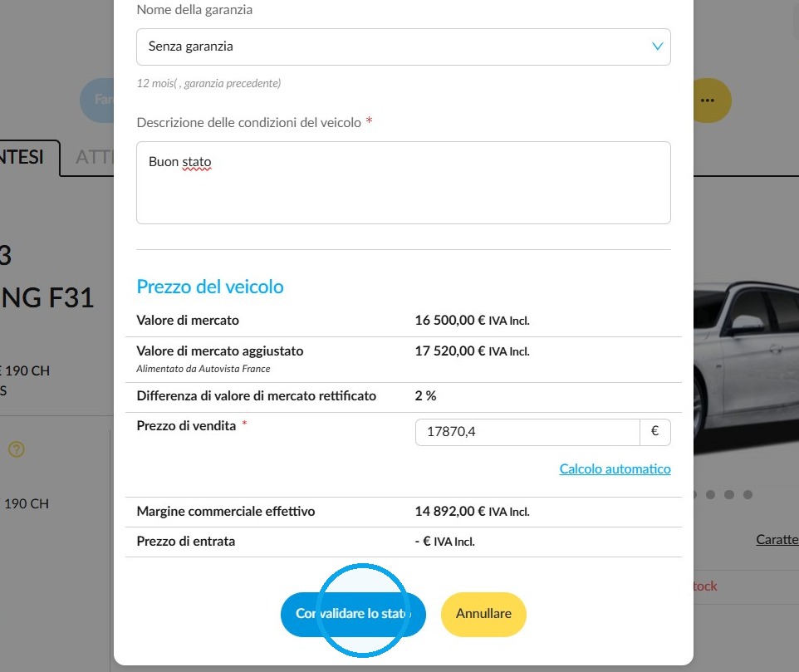799x672 pixels.
Task: Click the euro currency symbol addon
Action: 655,432
